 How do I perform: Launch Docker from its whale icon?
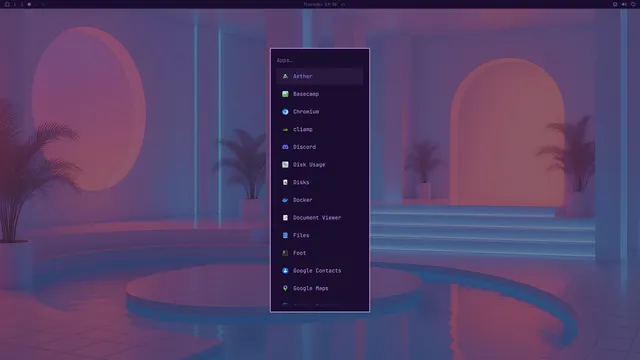coord(285,200)
